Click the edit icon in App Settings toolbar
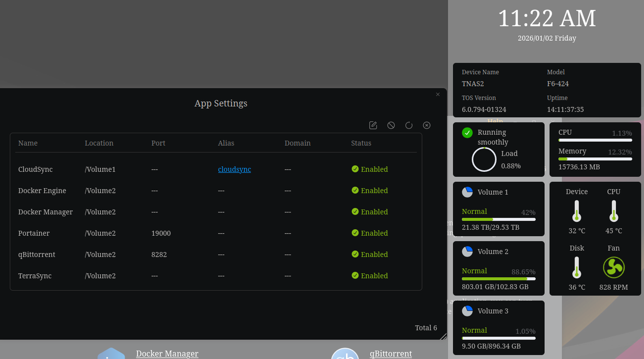The height and width of the screenshot is (359, 644). 373,125
